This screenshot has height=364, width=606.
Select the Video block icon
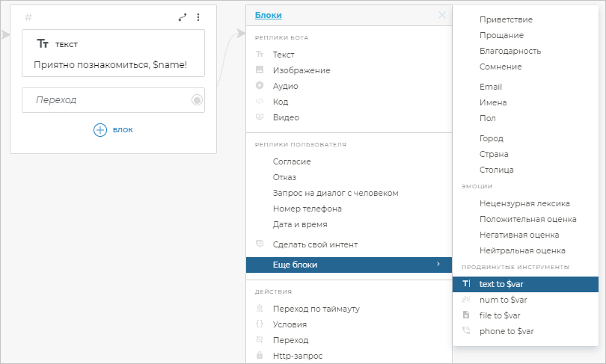[x=260, y=117]
